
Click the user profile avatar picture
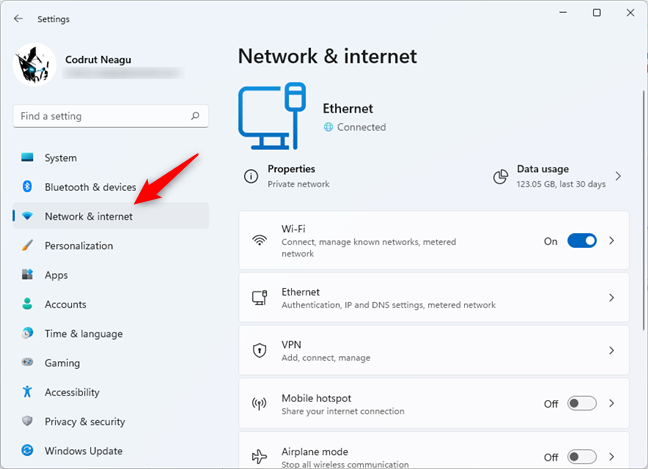(x=35, y=64)
